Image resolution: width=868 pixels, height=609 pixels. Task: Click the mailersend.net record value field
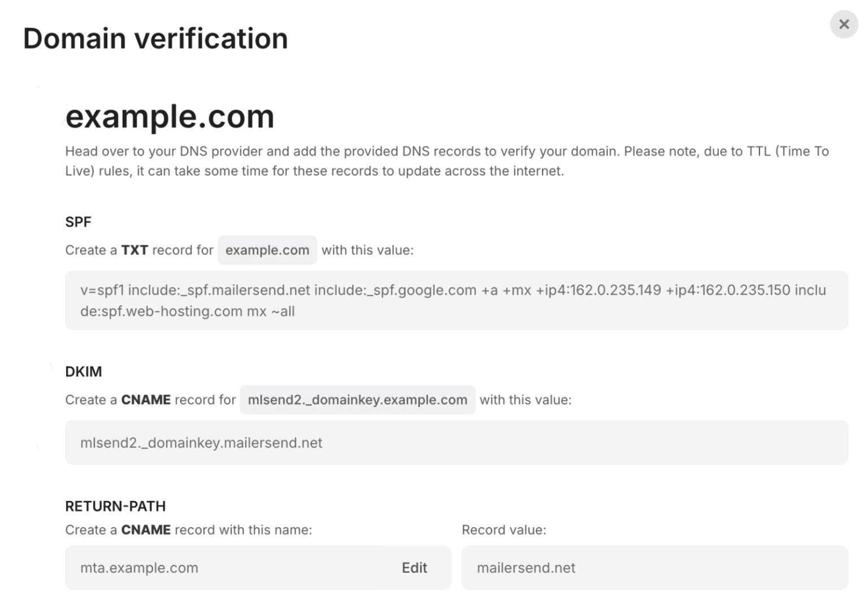coord(654,568)
